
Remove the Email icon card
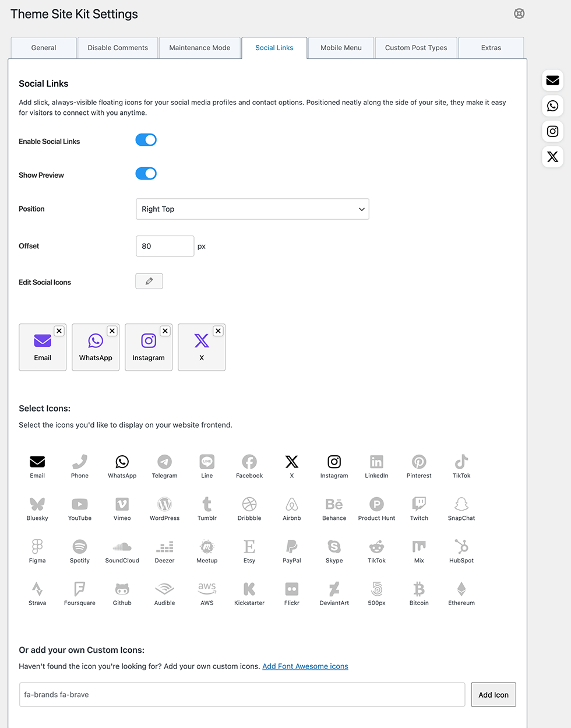(x=59, y=331)
